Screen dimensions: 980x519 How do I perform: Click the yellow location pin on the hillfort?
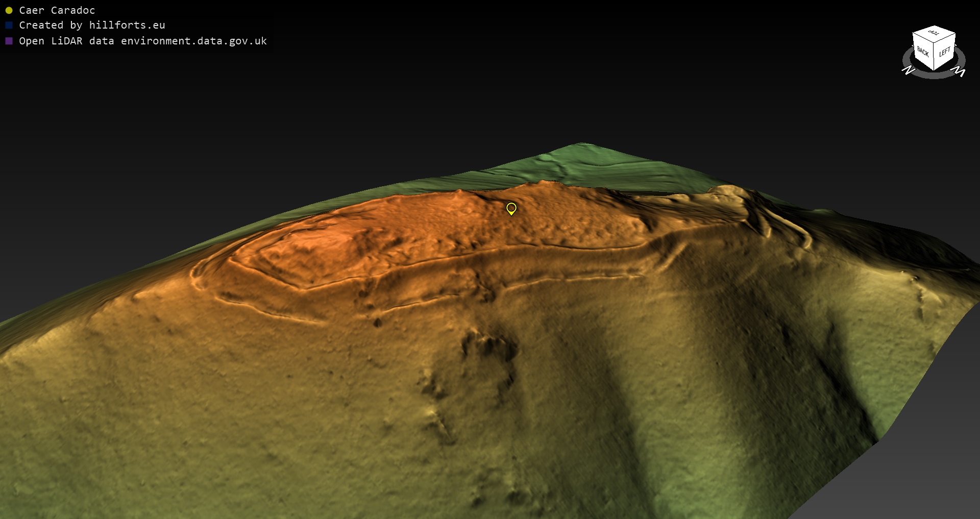(511, 208)
